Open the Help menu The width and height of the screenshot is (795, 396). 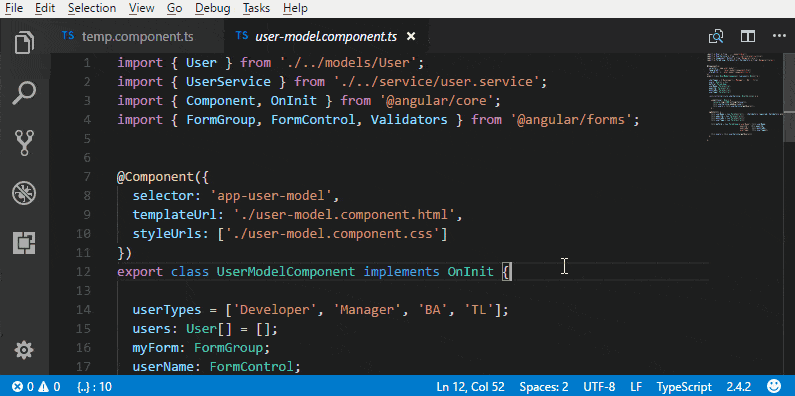(x=296, y=8)
